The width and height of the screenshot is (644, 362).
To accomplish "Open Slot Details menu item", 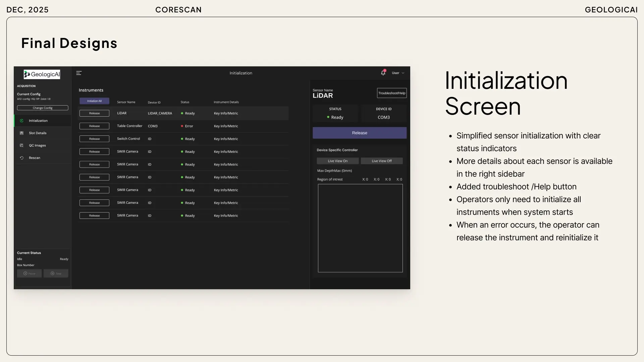I will [x=38, y=133].
